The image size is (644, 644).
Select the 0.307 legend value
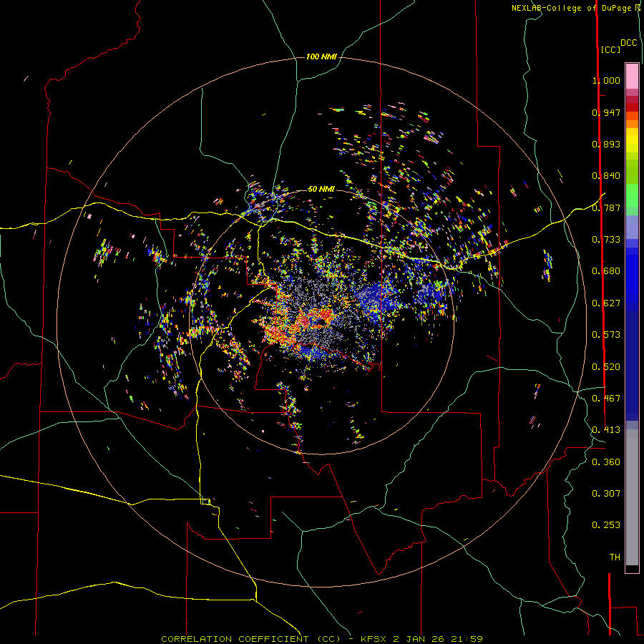(x=606, y=494)
